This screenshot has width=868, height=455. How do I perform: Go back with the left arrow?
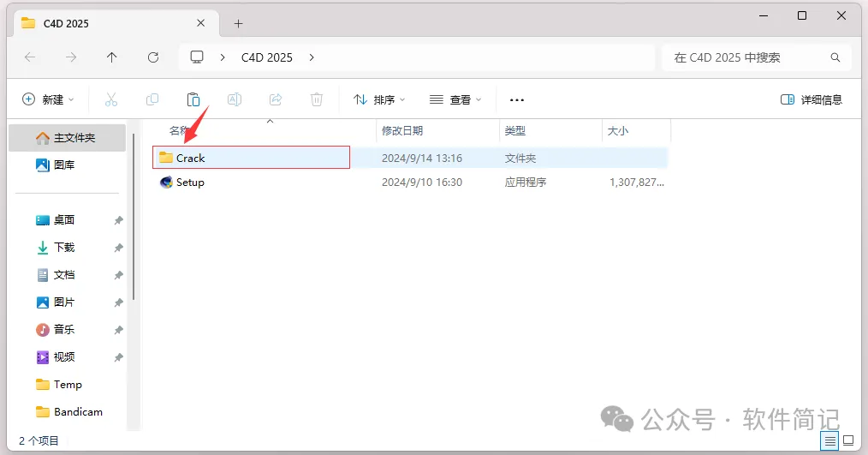coord(30,57)
